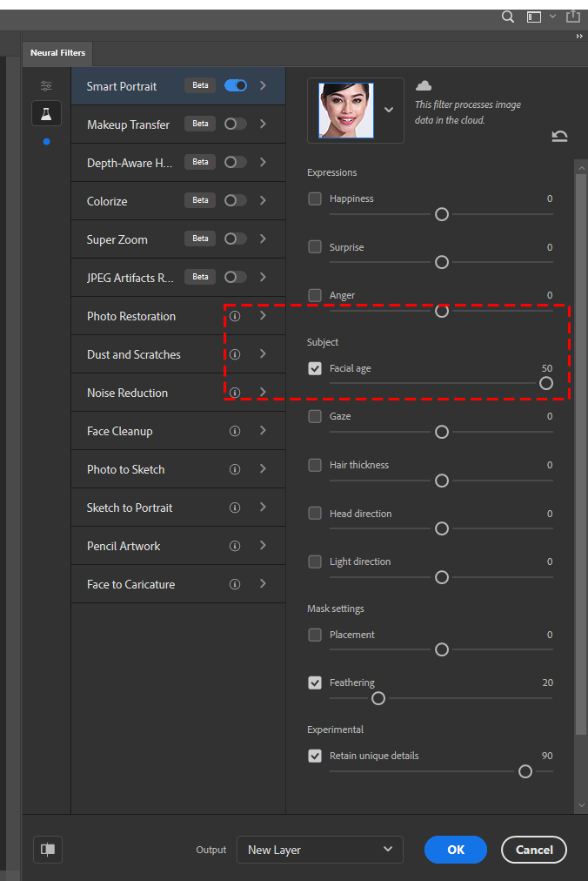Enable the Colorize filter toggle
The width and height of the screenshot is (588, 881).
pos(236,200)
